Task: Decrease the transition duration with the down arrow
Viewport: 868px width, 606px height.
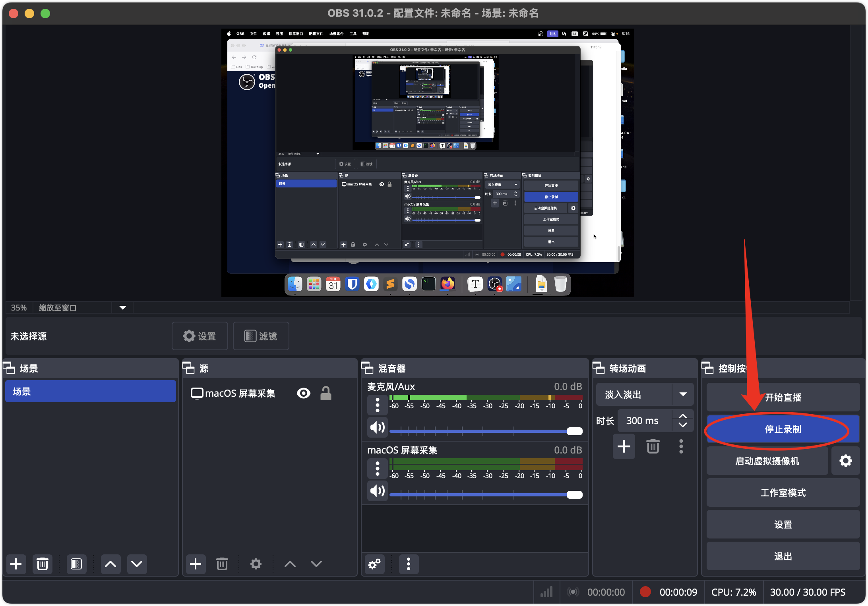Action: point(683,425)
